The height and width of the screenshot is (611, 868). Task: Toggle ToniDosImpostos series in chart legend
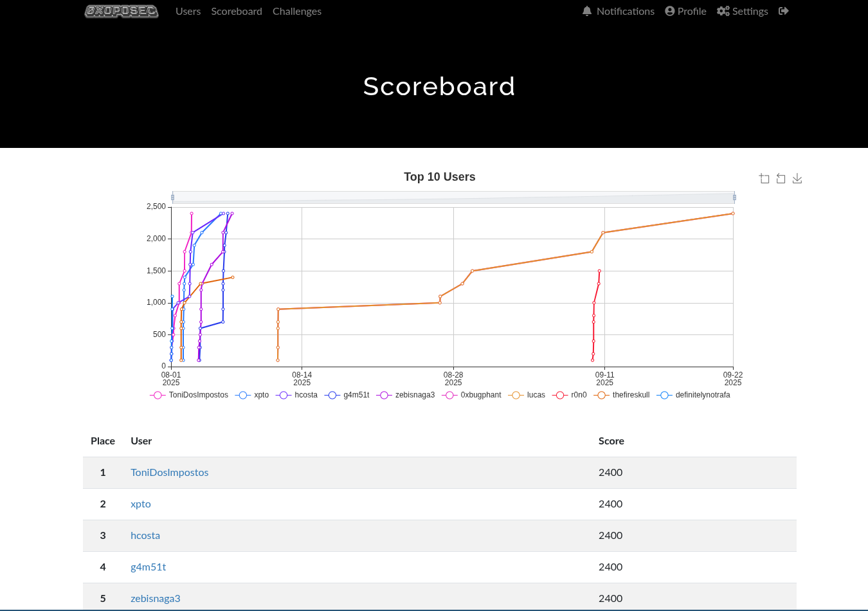[x=190, y=395]
